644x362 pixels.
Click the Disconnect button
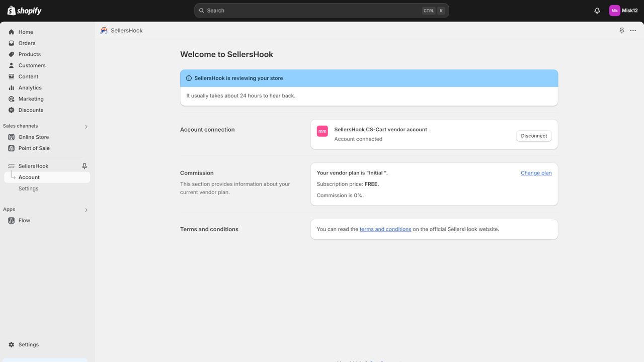(534, 136)
